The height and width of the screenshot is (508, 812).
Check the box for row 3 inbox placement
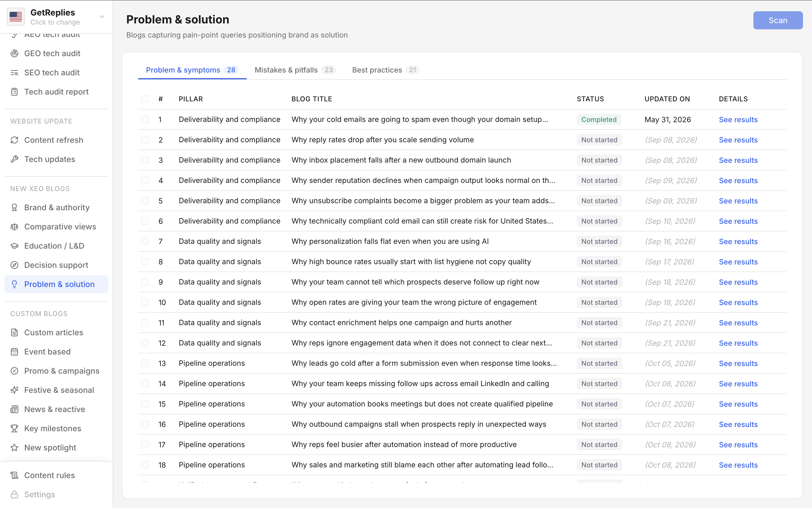(145, 160)
